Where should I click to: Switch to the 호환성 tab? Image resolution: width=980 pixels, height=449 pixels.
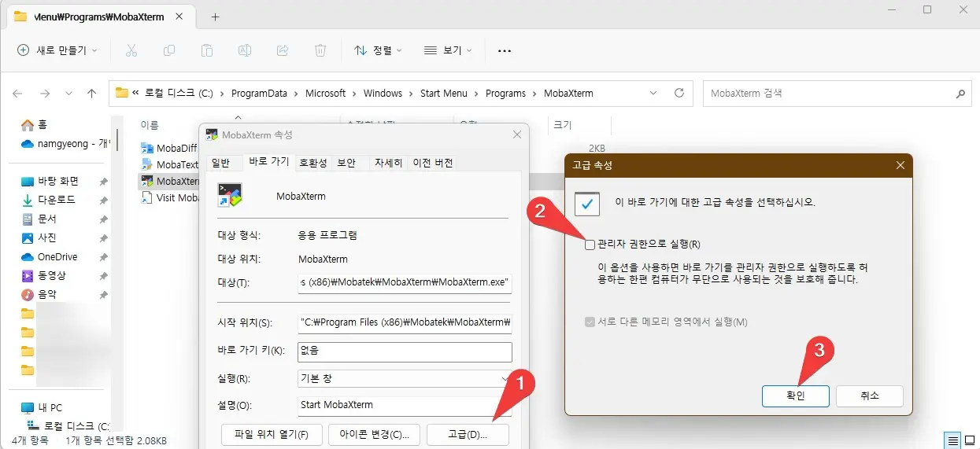(x=312, y=163)
